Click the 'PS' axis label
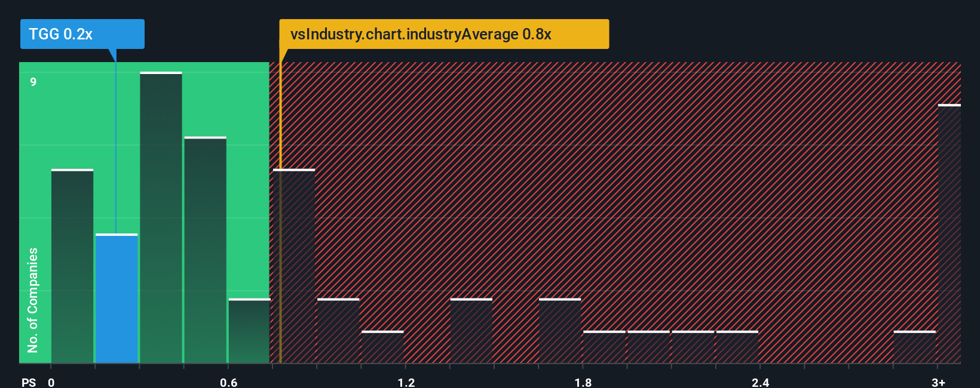980x388 pixels. (x=29, y=382)
